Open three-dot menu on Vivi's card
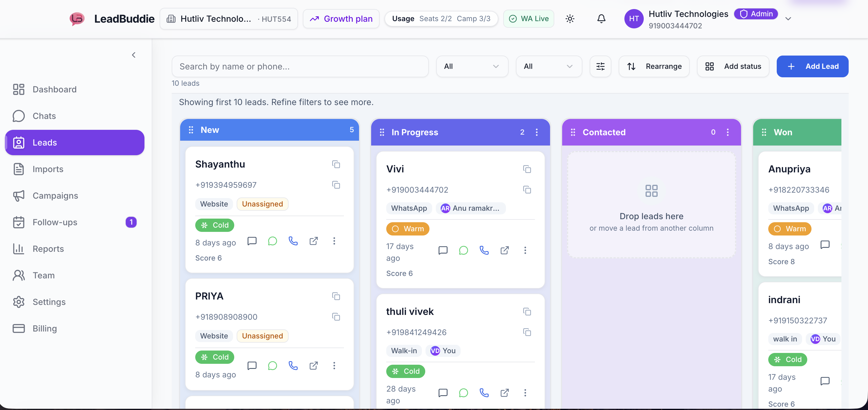The width and height of the screenshot is (868, 410). coord(525,250)
